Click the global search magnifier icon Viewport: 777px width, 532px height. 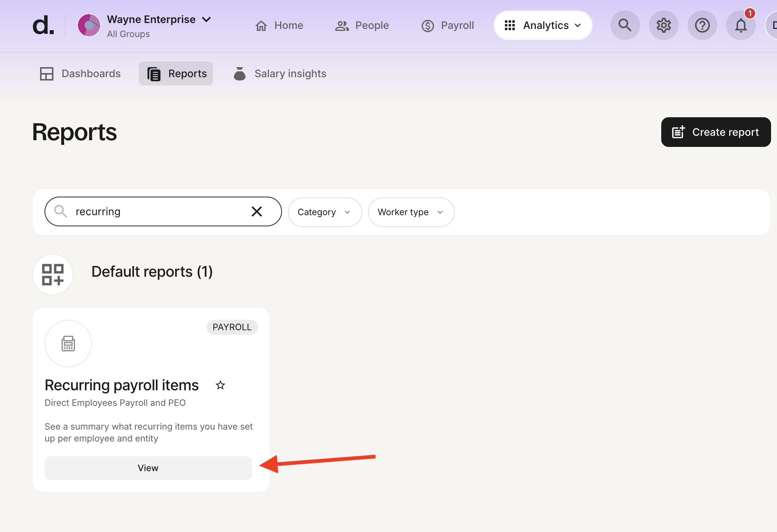[625, 25]
